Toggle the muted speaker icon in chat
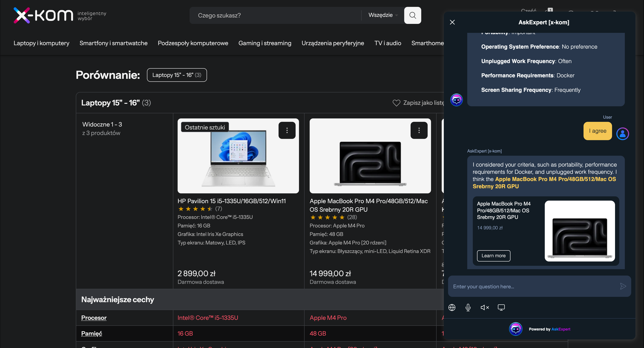644x348 pixels. 485,307
